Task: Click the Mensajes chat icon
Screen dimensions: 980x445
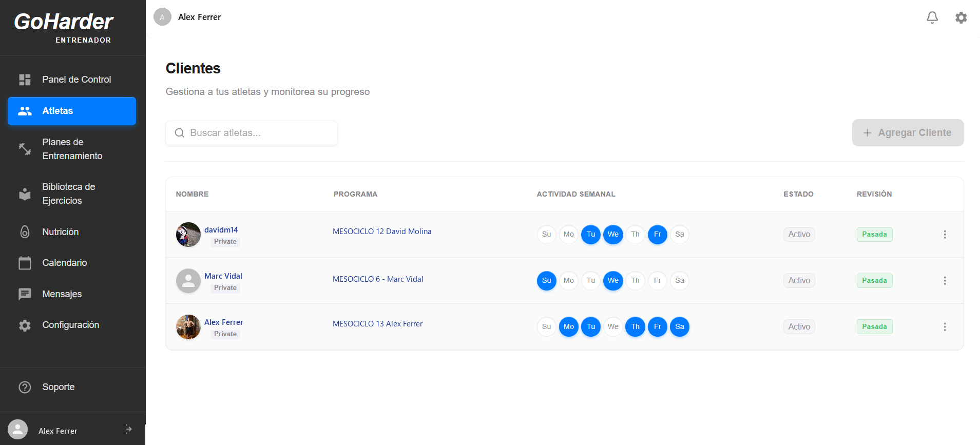Action: [x=25, y=294]
